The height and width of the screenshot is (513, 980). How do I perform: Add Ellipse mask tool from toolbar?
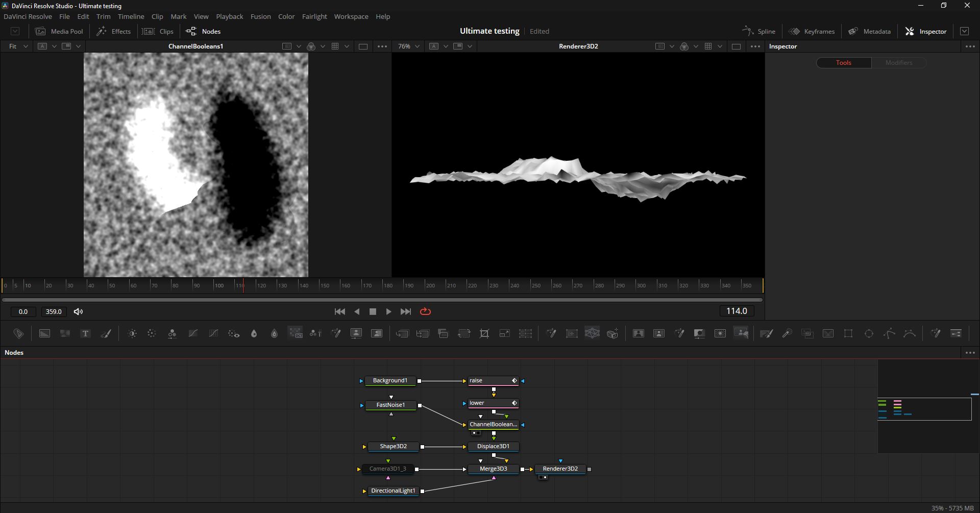(x=869, y=333)
